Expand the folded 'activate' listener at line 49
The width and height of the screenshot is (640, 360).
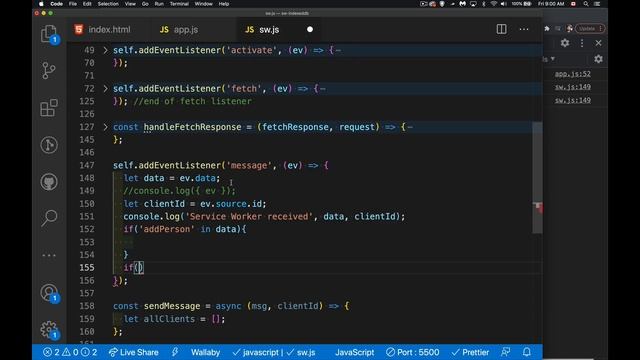click(x=105, y=50)
